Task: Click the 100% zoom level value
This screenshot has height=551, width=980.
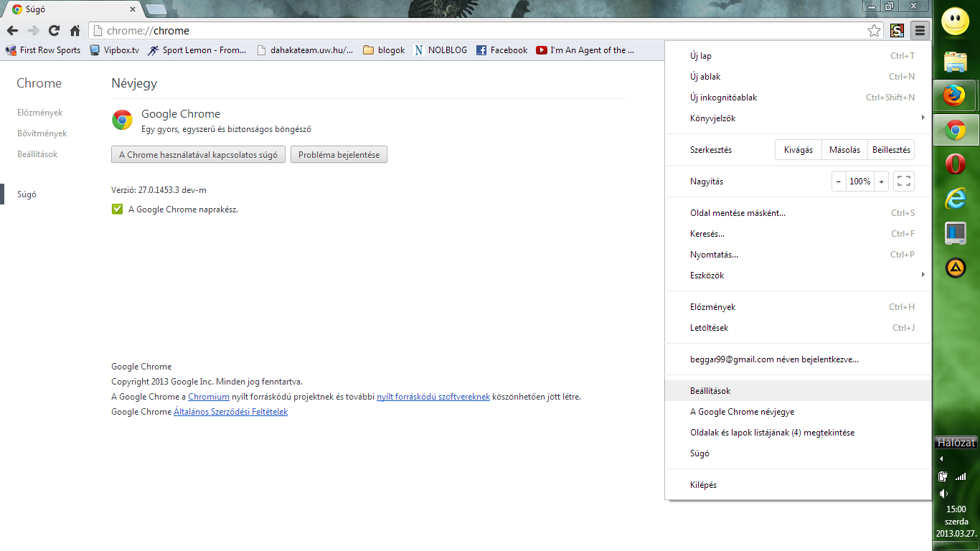Action: click(860, 182)
